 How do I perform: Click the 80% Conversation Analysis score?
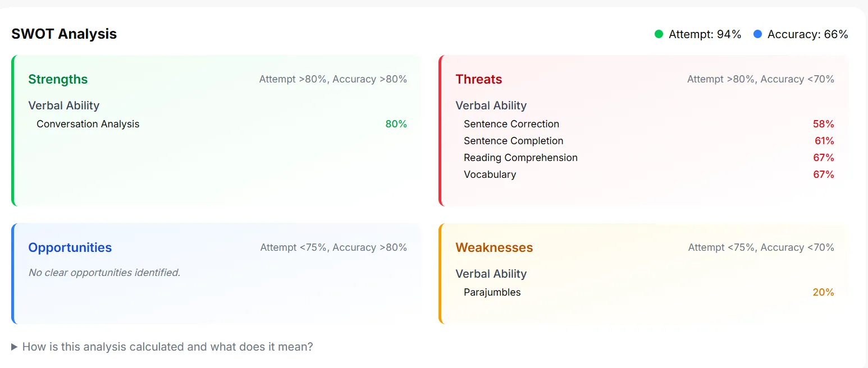point(396,124)
